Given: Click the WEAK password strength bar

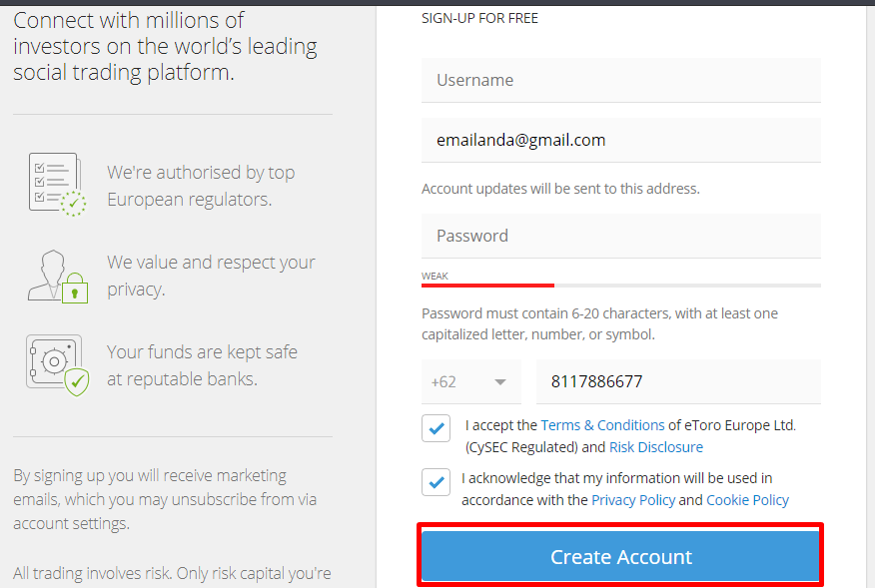Looking at the screenshot, I should [487, 284].
